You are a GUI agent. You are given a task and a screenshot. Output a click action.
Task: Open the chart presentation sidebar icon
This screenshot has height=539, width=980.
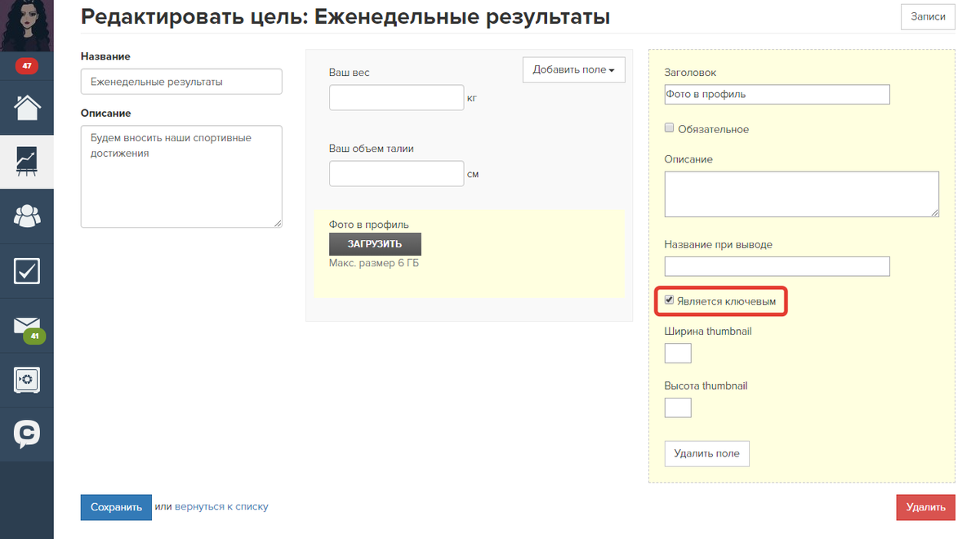(27, 162)
